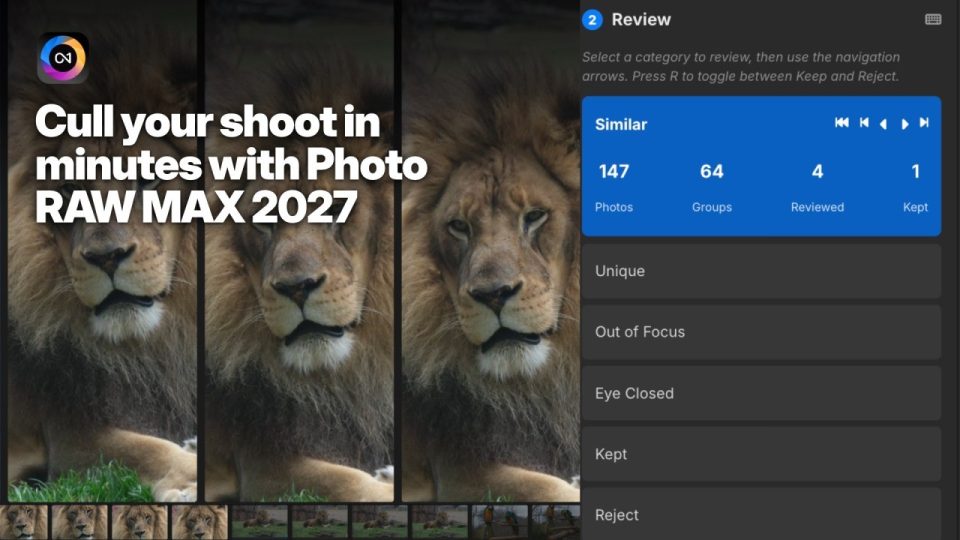Click the ON1 Photo RAW logo icon
Screen dimensions: 960x540
63,58
